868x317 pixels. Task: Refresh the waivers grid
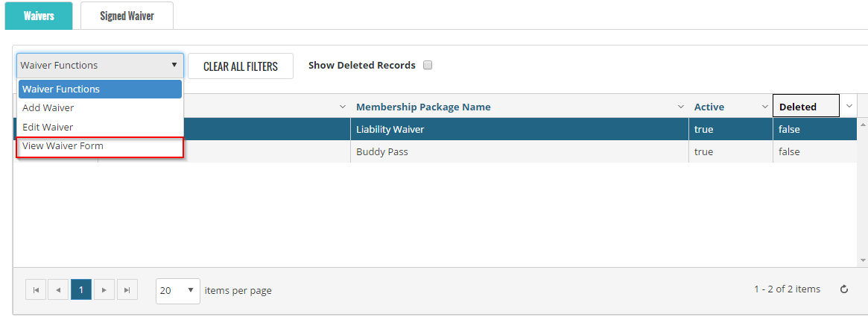pyautogui.click(x=844, y=289)
